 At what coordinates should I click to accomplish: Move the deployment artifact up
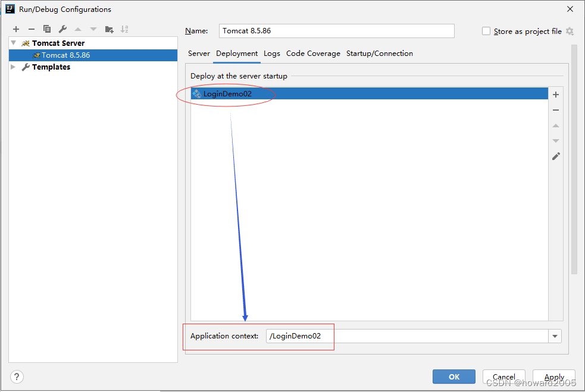(x=555, y=126)
